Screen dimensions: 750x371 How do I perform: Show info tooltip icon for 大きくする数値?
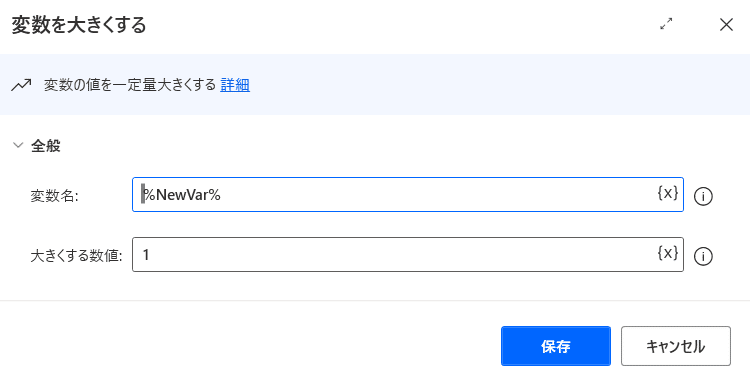(703, 257)
